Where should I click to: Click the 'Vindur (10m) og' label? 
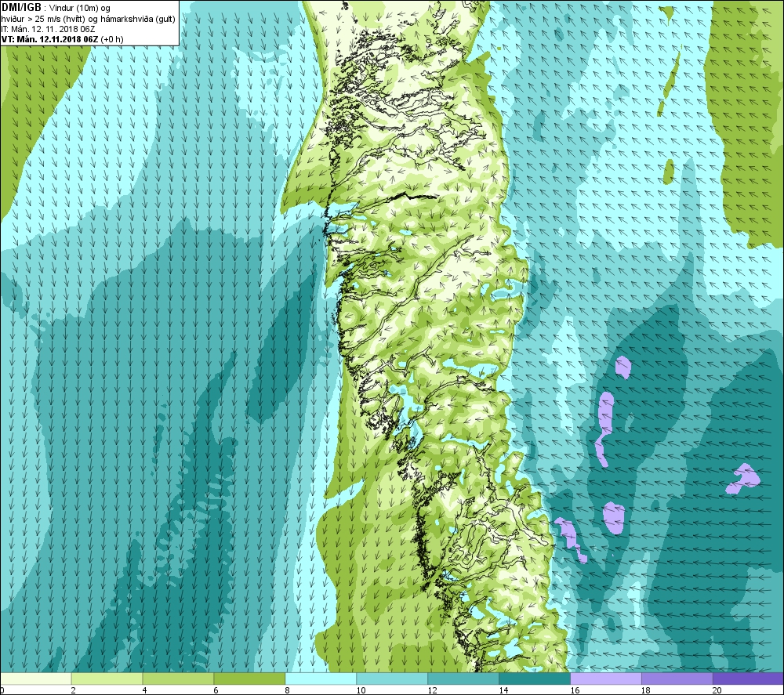79,9
